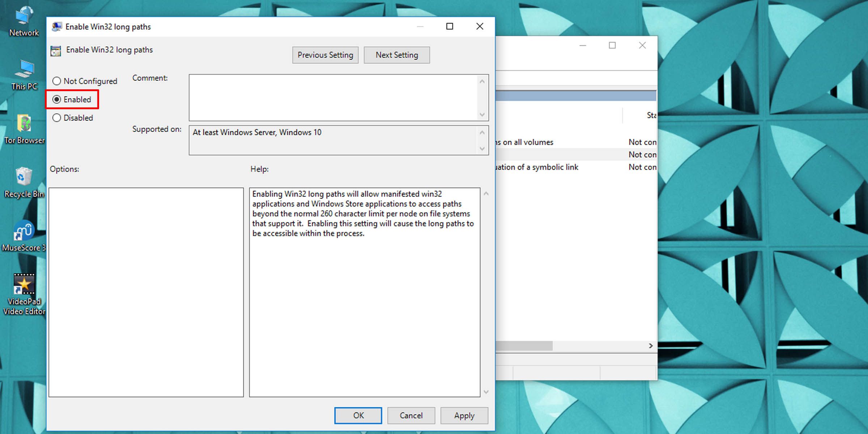
Task: Apply the policy changes
Action: [464, 415]
